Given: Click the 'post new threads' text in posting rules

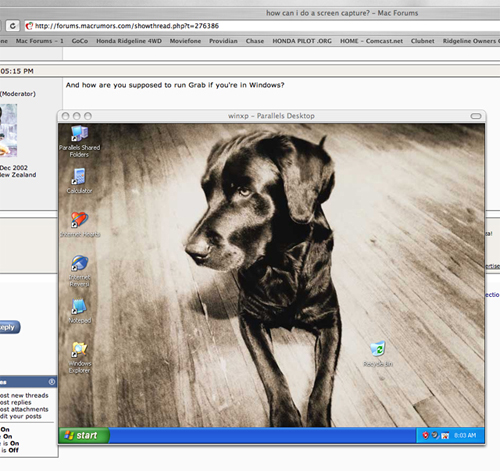Looking at the screenshot, I should tap(24, 395).
